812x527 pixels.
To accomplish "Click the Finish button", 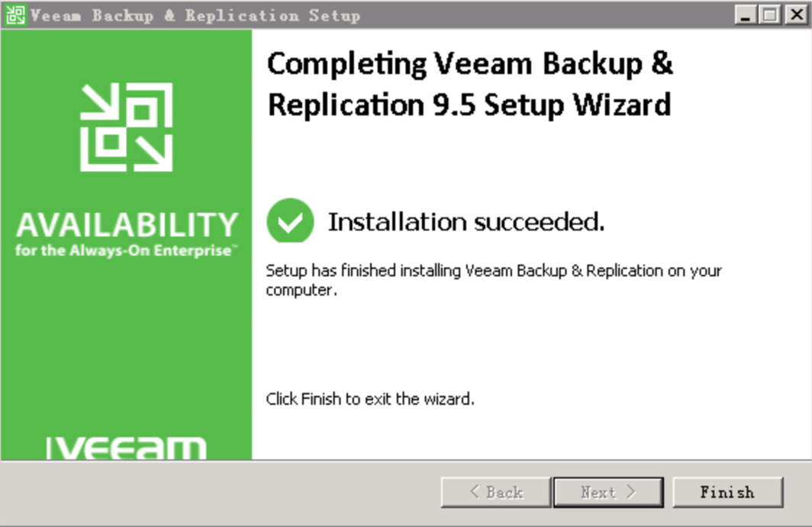I will 727,492.
